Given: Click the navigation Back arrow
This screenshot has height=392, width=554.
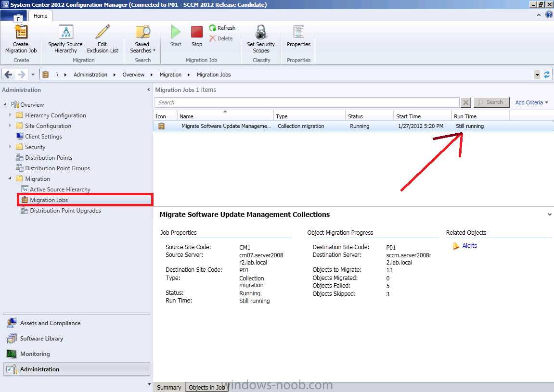Looking at the screenshot, I should click(x=9, y=75).
